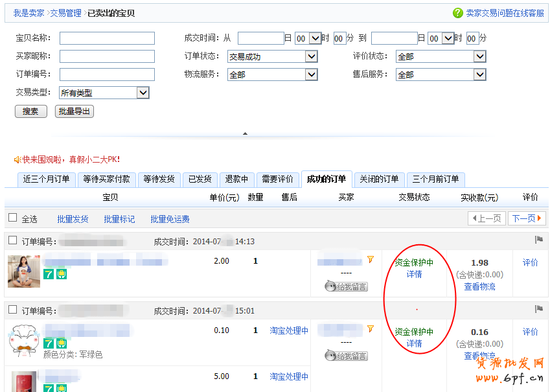Click the 宝贝名称 input field

point(107,38)
